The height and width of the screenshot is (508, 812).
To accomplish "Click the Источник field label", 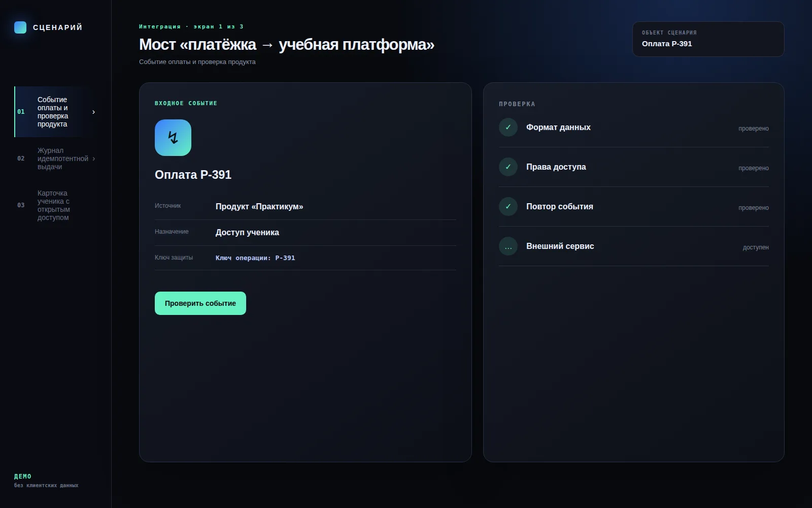I will pyautogui.click(x=167, y=206).
